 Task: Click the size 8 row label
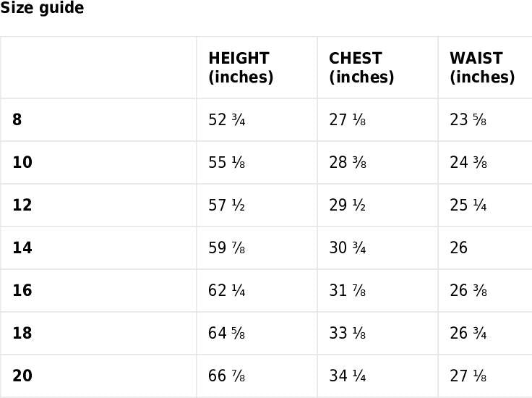coord(17,120)
